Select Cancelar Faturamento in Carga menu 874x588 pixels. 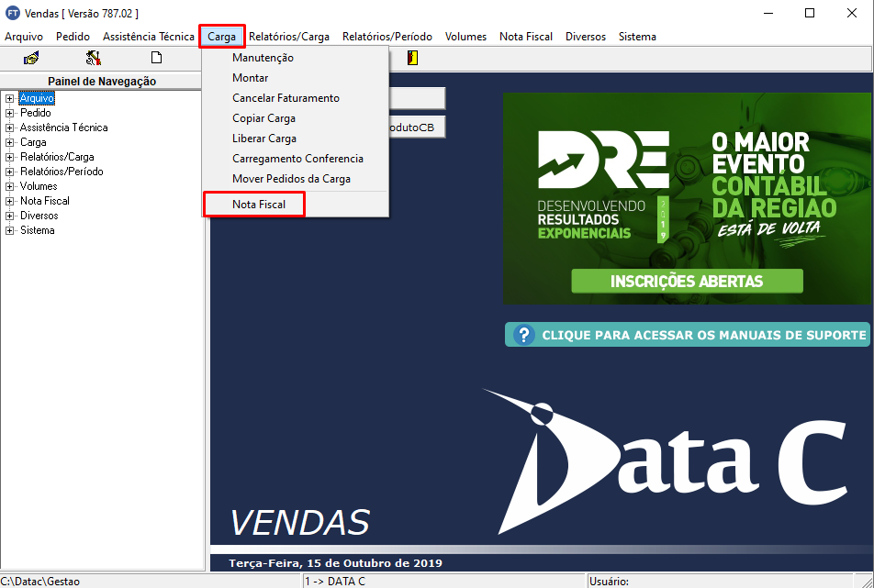pos(296,98)
